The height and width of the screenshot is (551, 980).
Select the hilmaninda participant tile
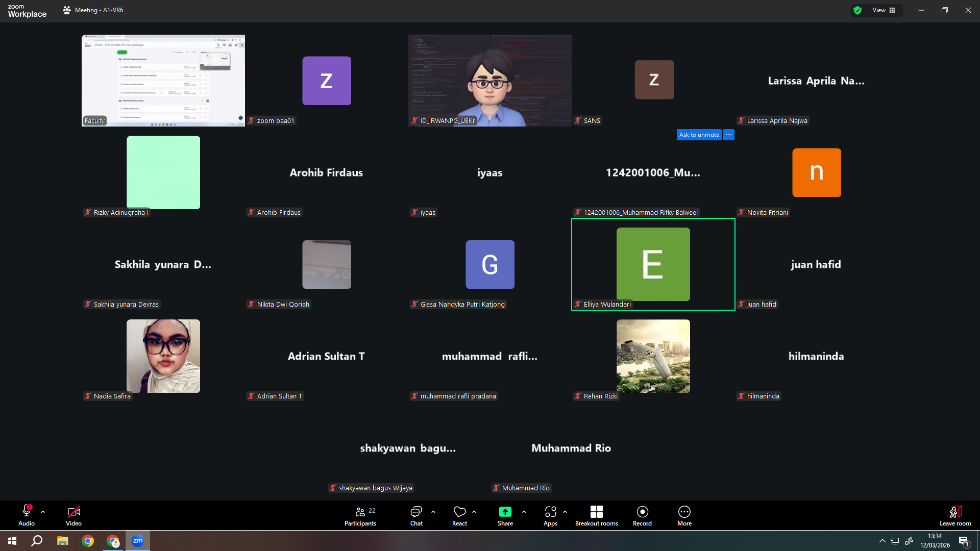point(817,356)
